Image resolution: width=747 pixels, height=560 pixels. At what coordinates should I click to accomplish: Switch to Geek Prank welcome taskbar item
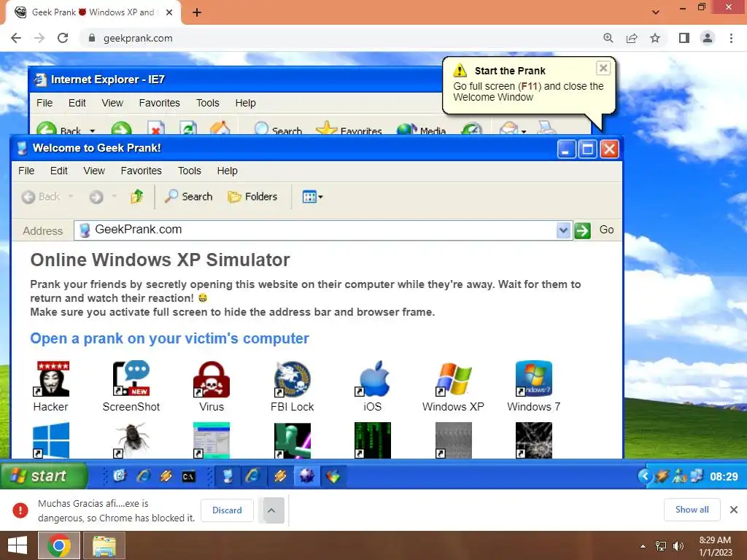pyautogui.click(x=228, y=475)
